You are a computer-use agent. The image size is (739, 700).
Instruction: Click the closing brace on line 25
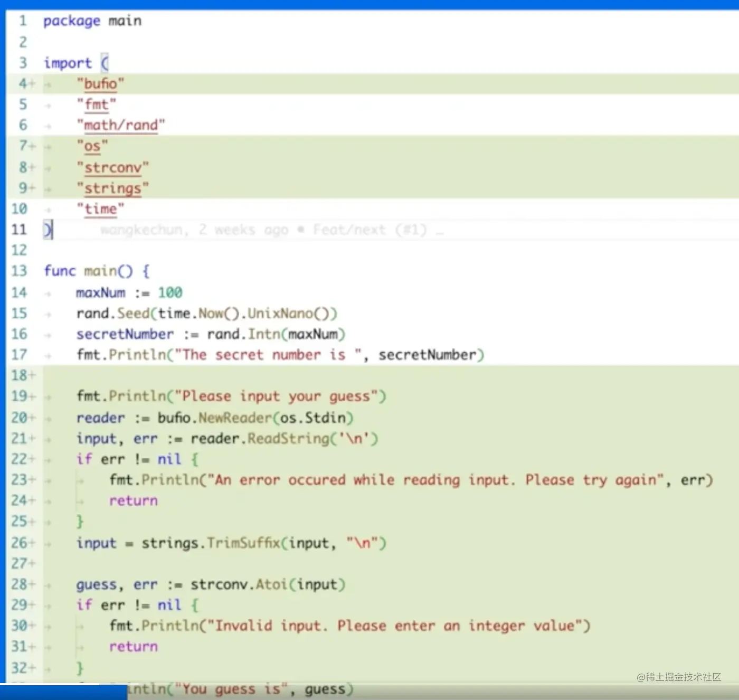click(x=80, y=522)
